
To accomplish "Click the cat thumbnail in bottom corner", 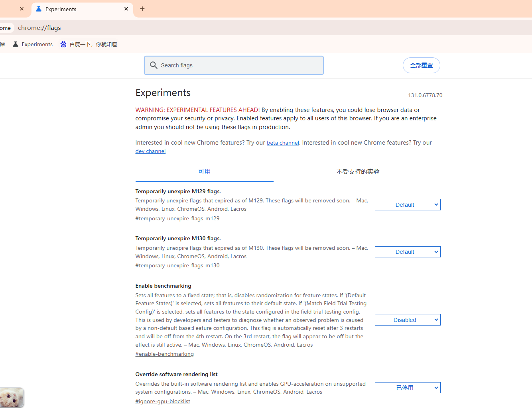I will tap(12, 397).
